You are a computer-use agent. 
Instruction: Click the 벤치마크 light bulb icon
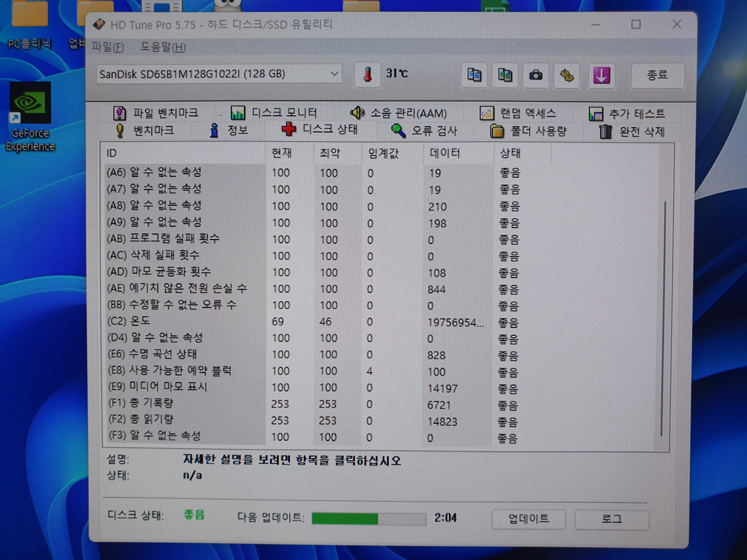coord(120,131)
